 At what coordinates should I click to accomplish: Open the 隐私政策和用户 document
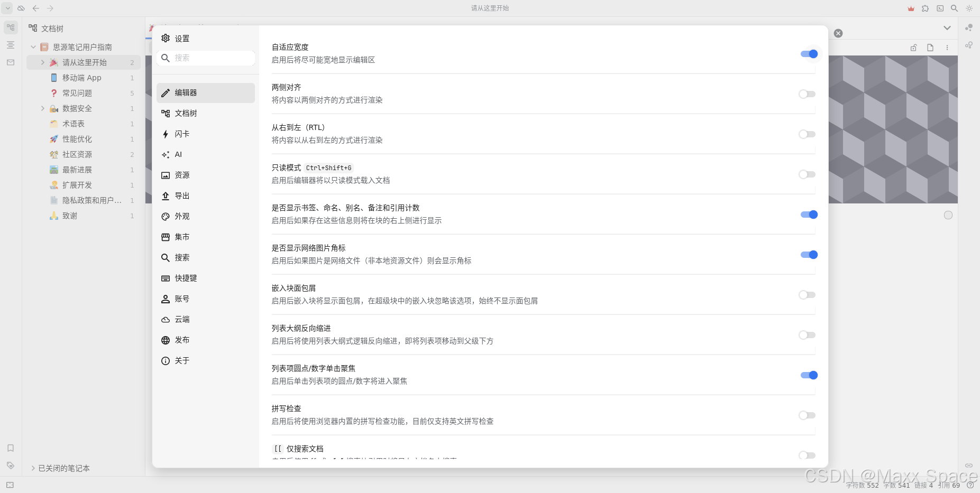pyautogui.click(x=84, y=200)
